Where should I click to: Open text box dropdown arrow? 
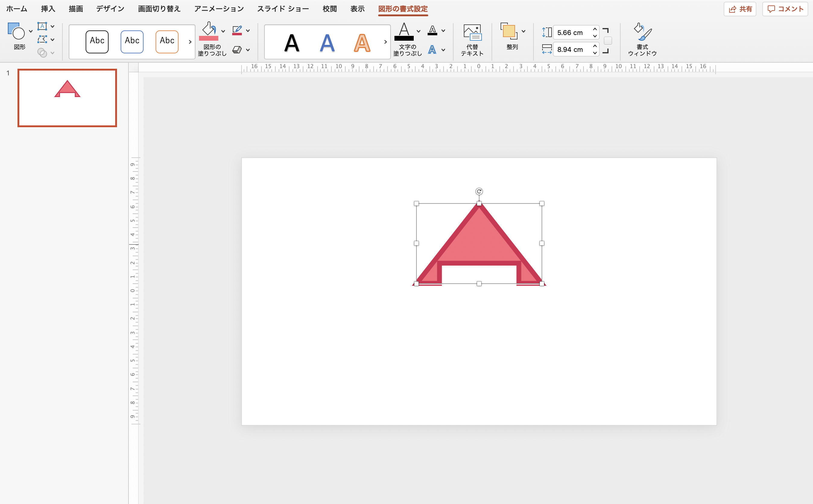click(x=53, y=26)
